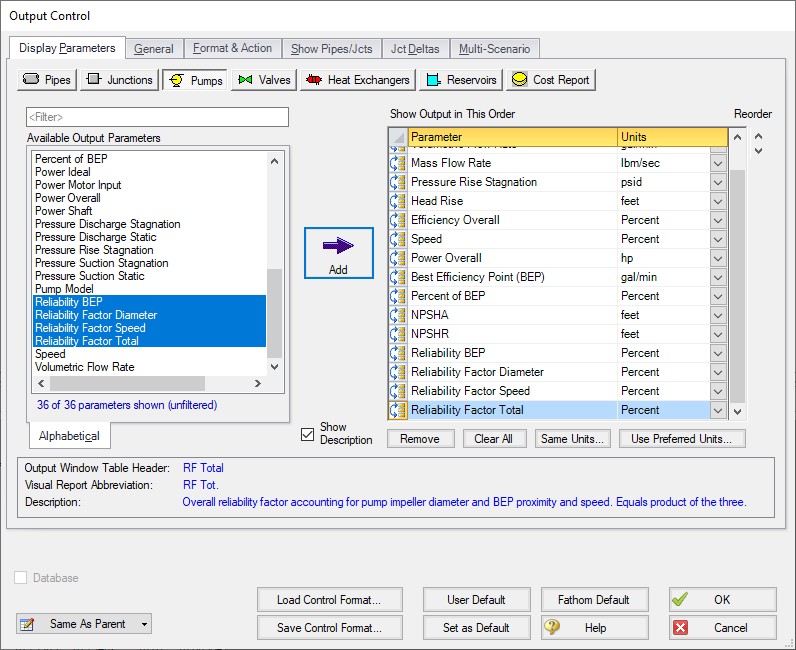The height and width of the screenshot is (650, 796).
Task: Click row icon beside Head Rise
Action: click(x=398, y=201)
